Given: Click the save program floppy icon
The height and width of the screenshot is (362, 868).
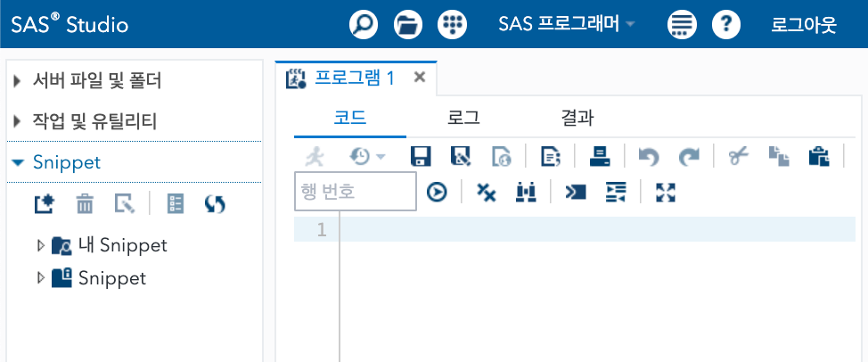Looking at the screenshot, I should (x=420, y=157).
